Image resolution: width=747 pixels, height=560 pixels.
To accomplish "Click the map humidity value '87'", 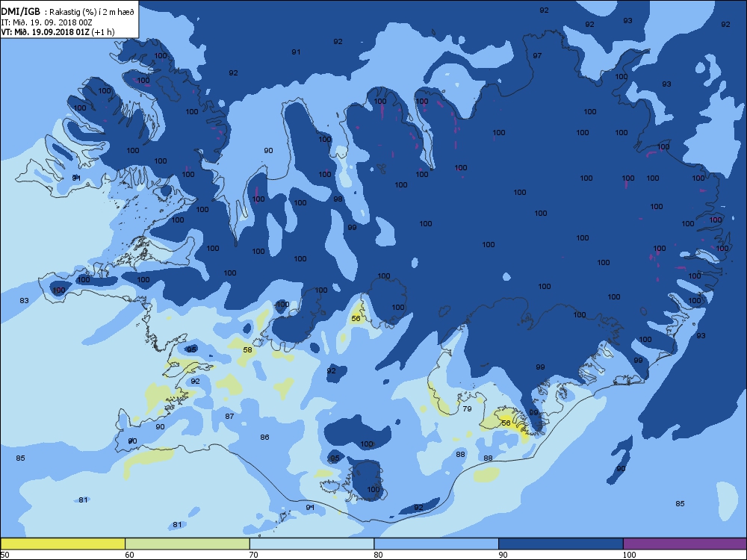I will coord(229,416).
